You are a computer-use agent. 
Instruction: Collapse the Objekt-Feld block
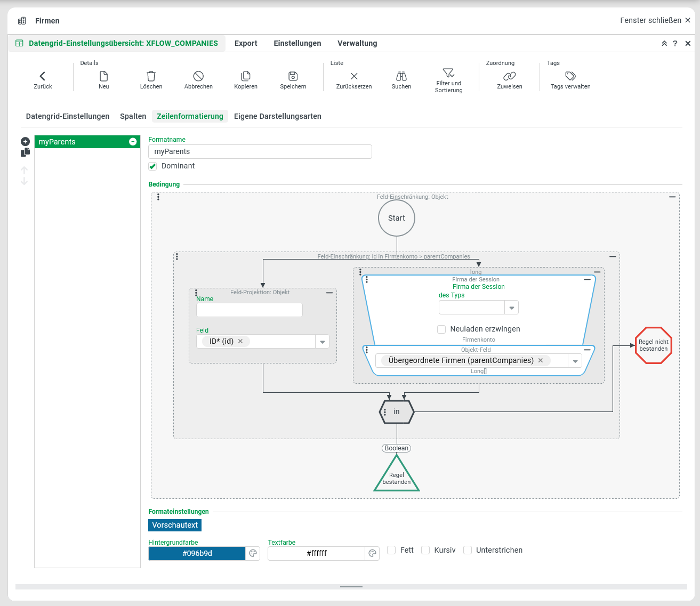click(587, 350)
